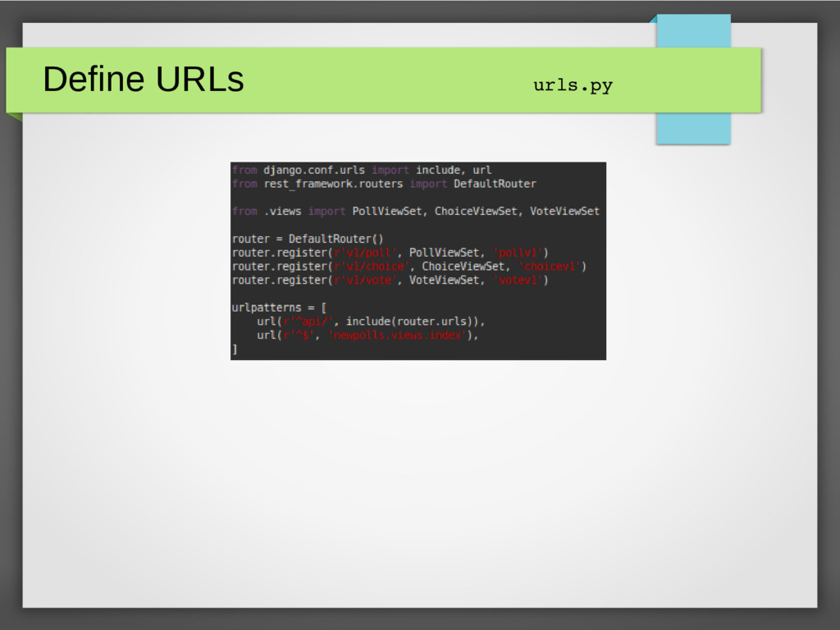Click the router.register 'v1/vote' line
The image size is (840, 630).
tap(390, 281)
